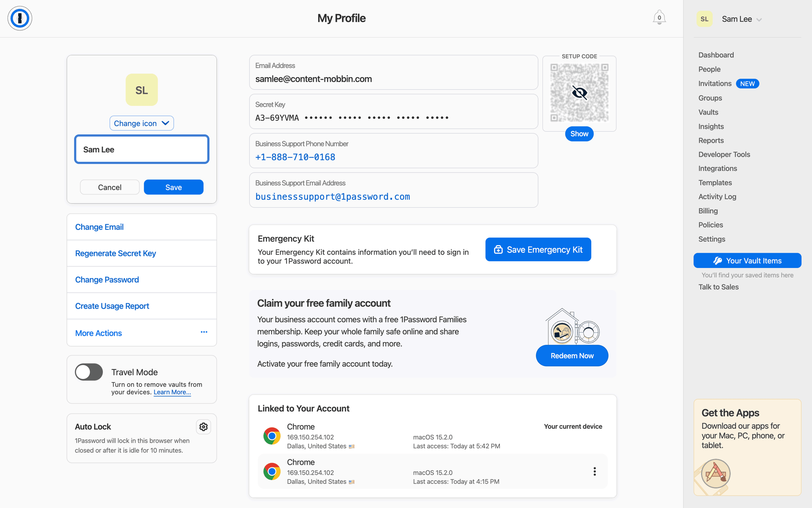
Task: Click Your Vault Items button
Action: 747,261
